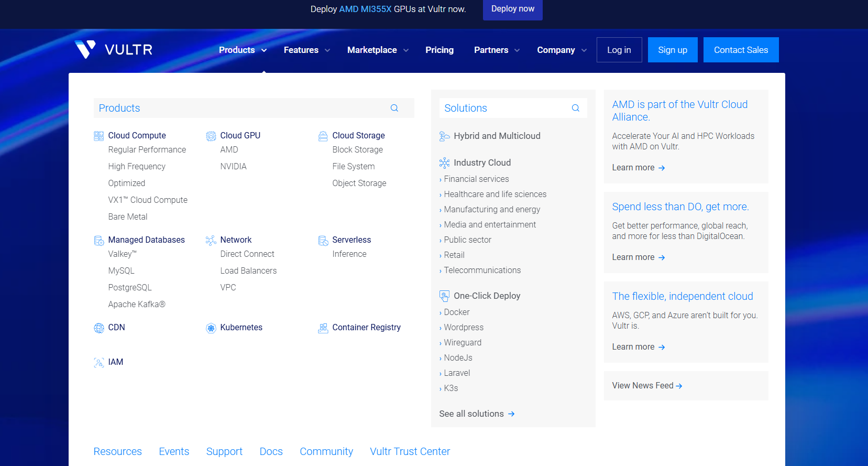
Task: Open VX1 Cloud Compute link
Action: [x=148, y=200]
